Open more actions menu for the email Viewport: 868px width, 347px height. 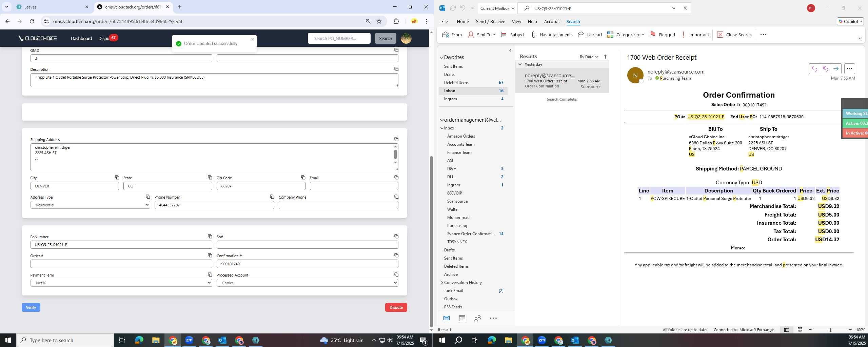849,69
